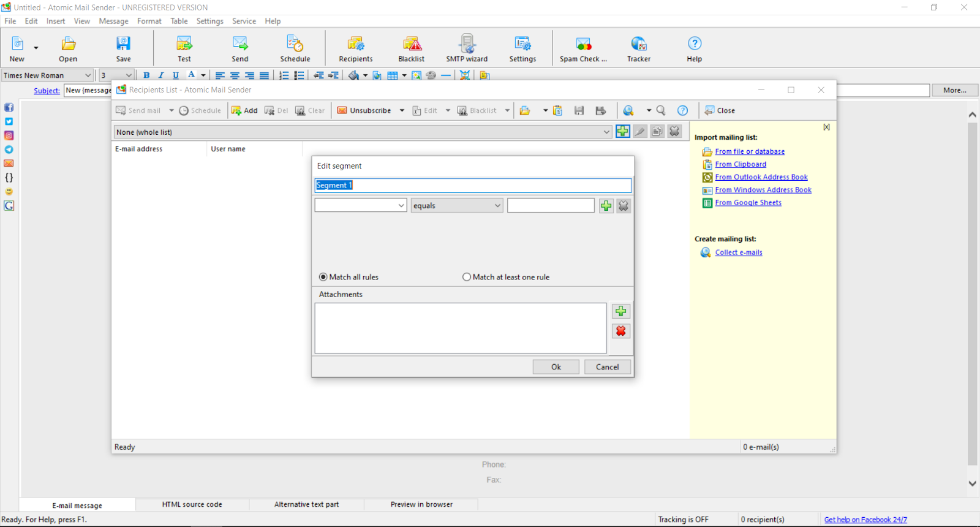Click the rule value input field
This screenshot has width=980, height=527.
(551, 206)
